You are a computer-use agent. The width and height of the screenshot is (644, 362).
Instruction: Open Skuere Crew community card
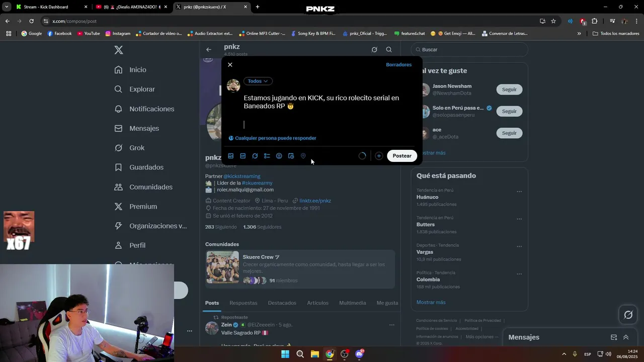pyautogui.click(x=300, y=268)
